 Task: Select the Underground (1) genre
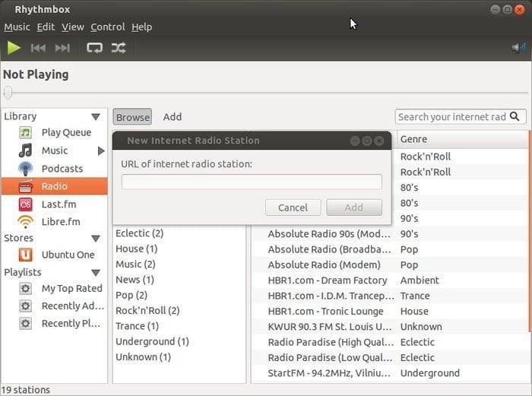point(152,341)
